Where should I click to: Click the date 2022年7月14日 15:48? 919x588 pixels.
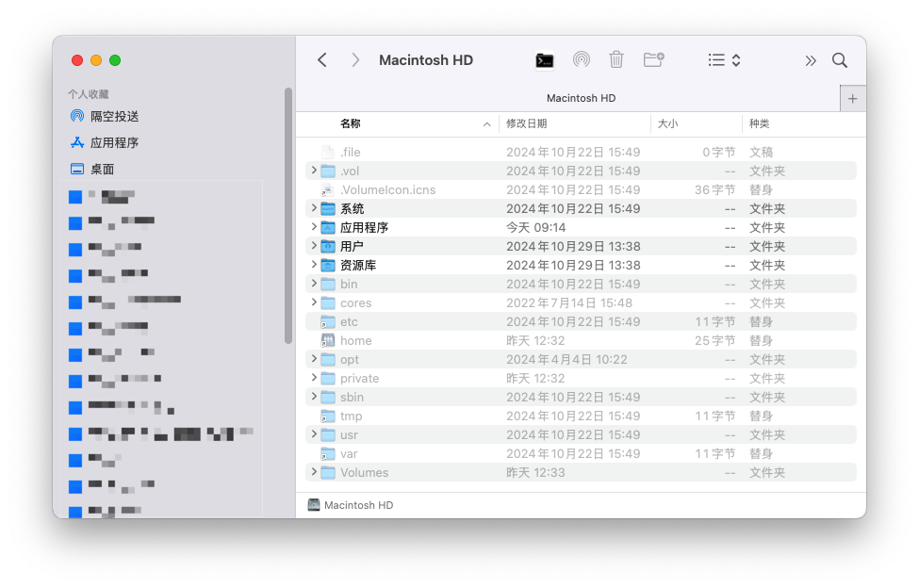[x=569, y=302]
